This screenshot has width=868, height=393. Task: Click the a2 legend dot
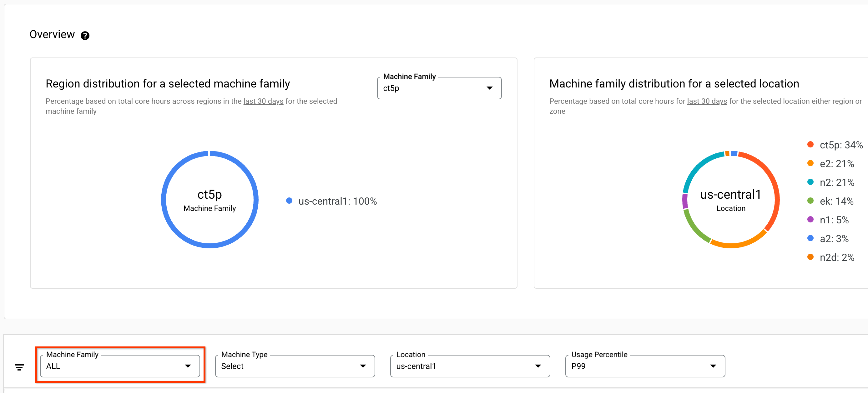pos(810,239)
